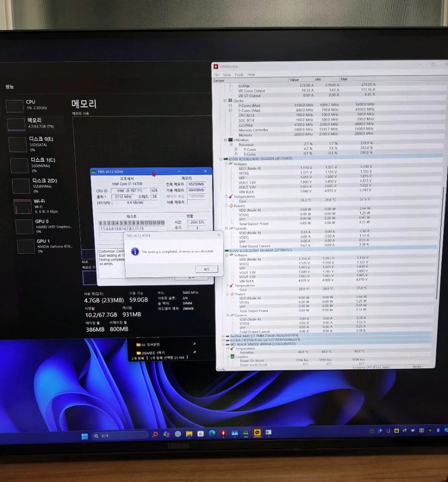Click the Temperatures thermometer icon under first KLEVV

[x=231, y=196]
